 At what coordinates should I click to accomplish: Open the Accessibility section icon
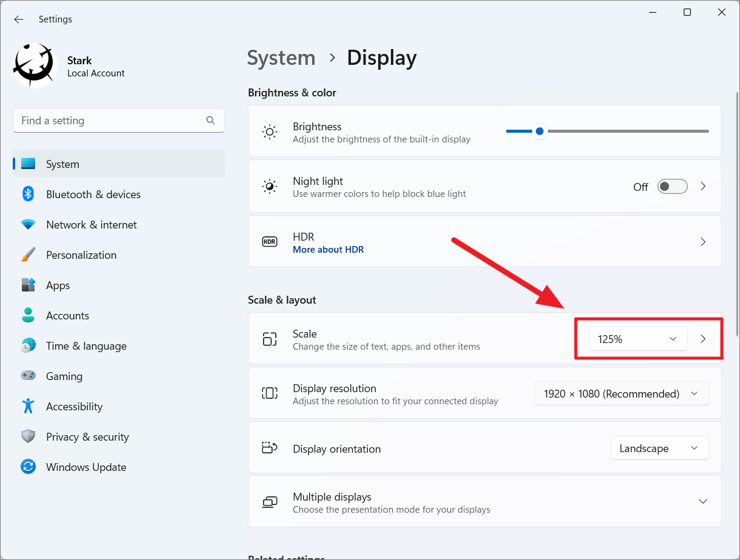tap(28, 406)
